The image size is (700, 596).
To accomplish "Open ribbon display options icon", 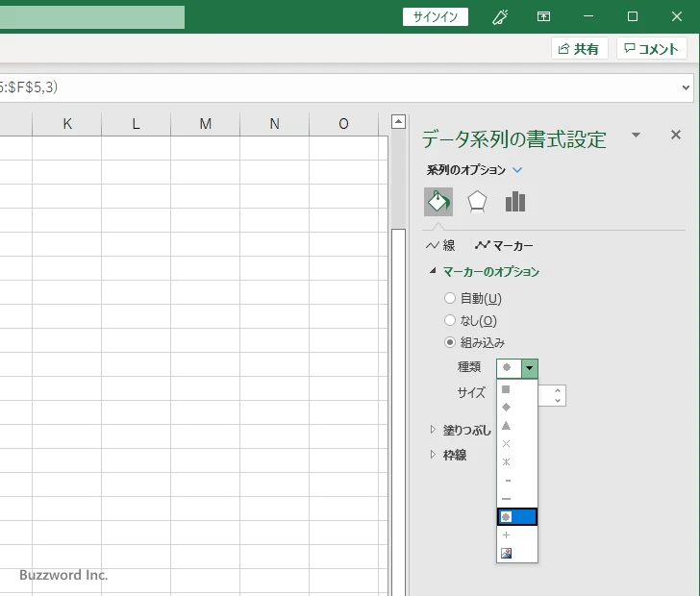I will click(543, 17).
